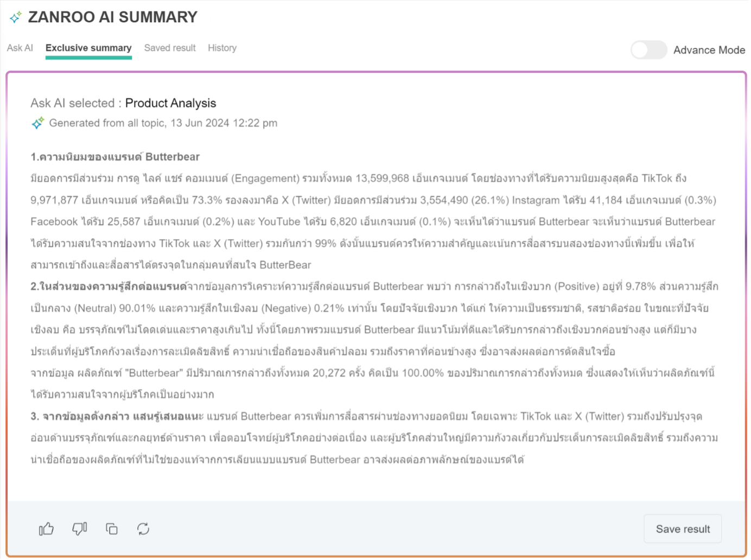Click the Product Analysis selection text
This screenshot has width=751, height=560.
click(x=170, y=103)
